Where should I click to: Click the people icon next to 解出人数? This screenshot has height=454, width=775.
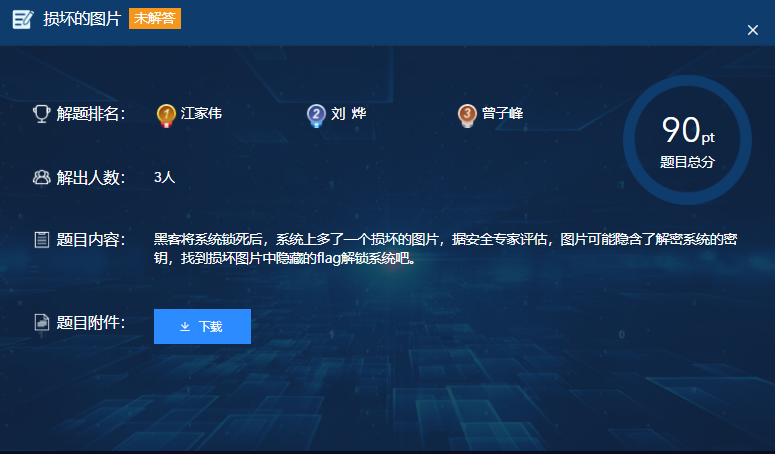tap(42, 177)
